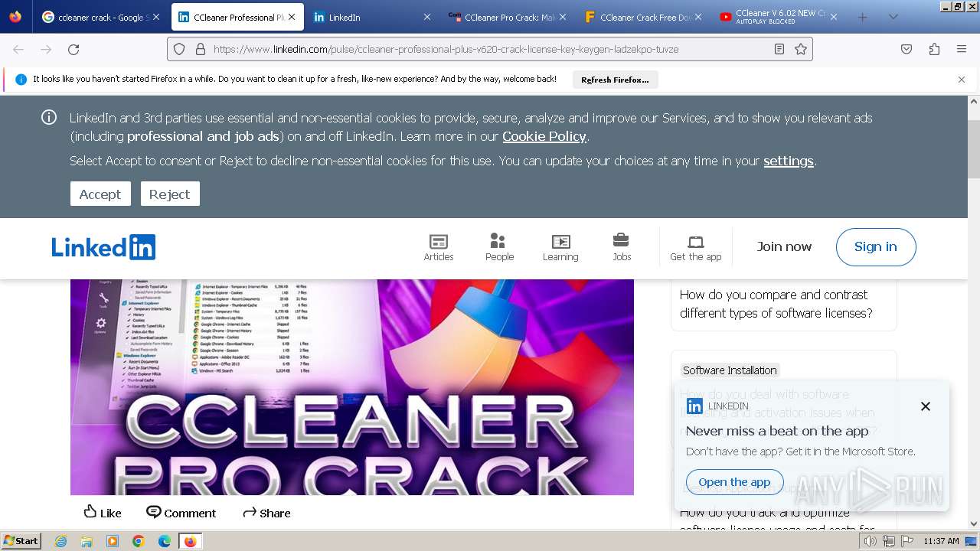Click Open the app button
The height and width of the screenshot is (551, 980).
click(x=734, y=482)
